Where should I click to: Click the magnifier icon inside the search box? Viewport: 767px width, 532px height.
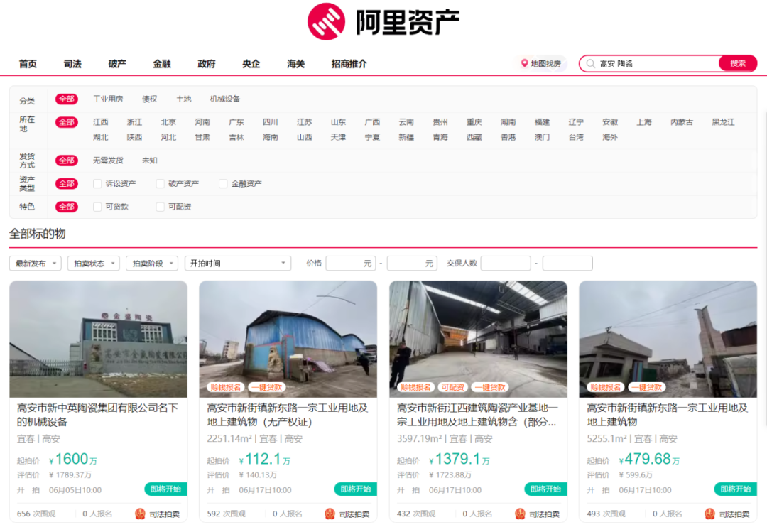click(589, 63)
